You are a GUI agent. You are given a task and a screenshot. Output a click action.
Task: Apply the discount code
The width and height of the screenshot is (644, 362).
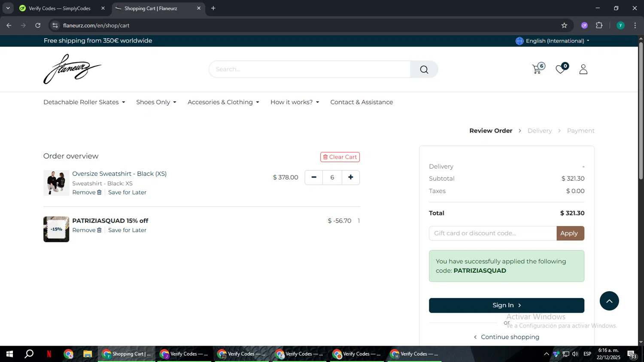[x=570, y=233]
